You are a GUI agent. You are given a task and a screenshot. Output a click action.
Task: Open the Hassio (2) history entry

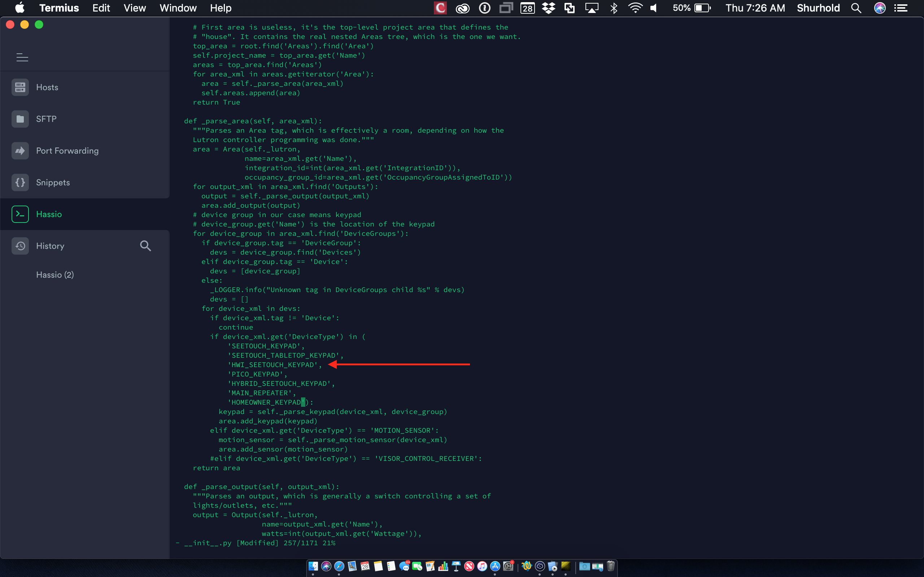point(55,275)
